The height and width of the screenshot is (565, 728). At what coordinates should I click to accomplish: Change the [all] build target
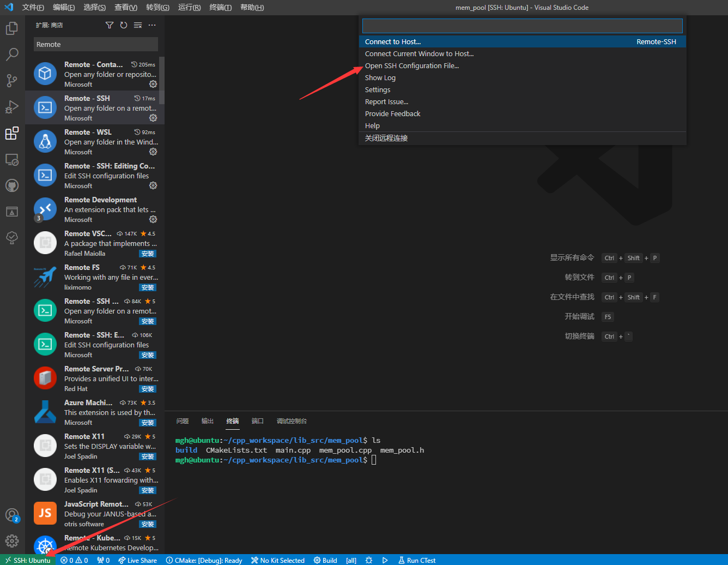coord(351,560)
